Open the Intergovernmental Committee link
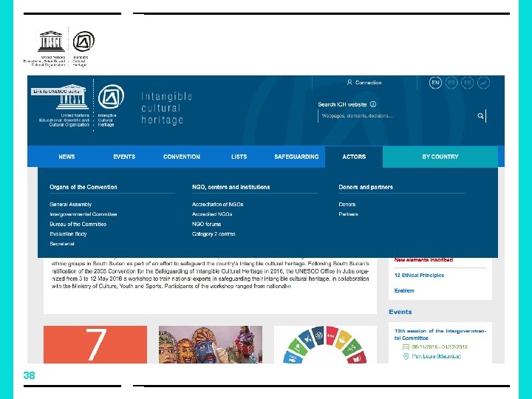This screenshot has height=399, width=532. tap(83, 214)
